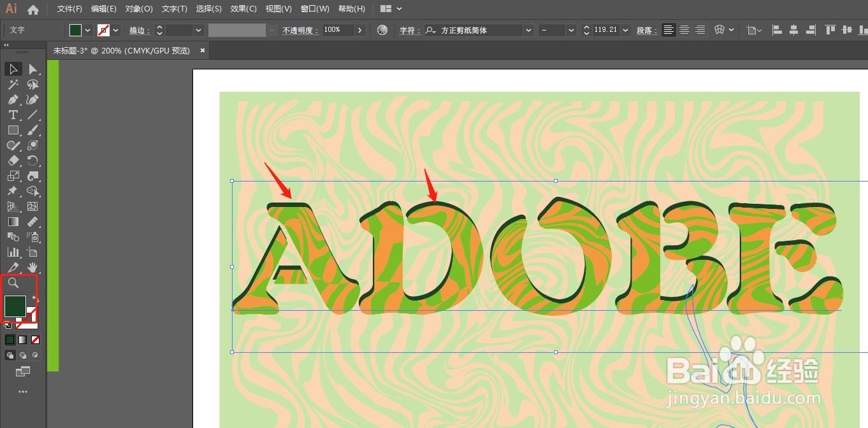Image resolution: width=868 pixels, height=428 pixels.
Task: Open the fill color dropdown
Action: pos(87,30)
